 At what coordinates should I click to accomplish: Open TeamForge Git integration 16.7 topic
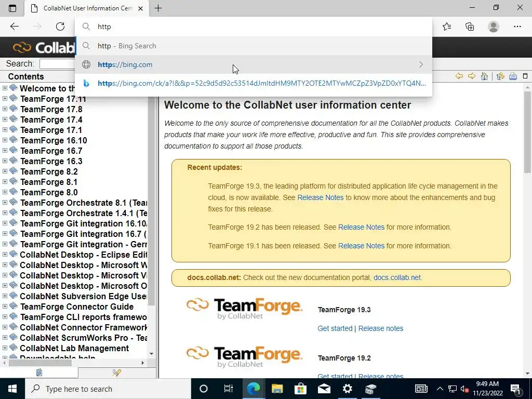(84, 234)
